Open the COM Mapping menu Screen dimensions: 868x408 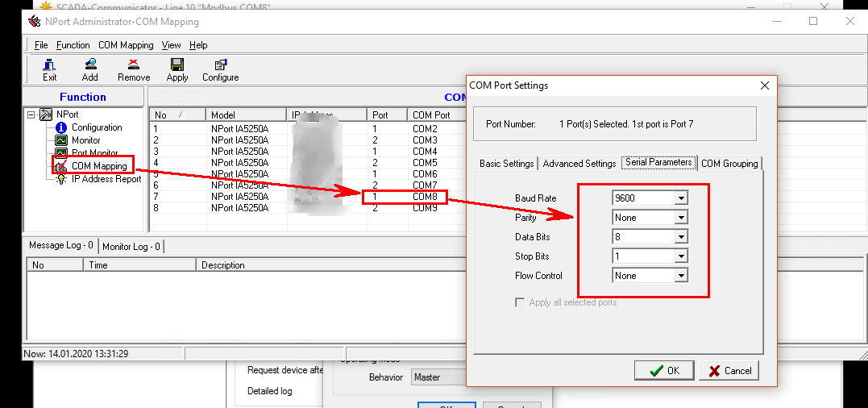(x=126, y=45)
